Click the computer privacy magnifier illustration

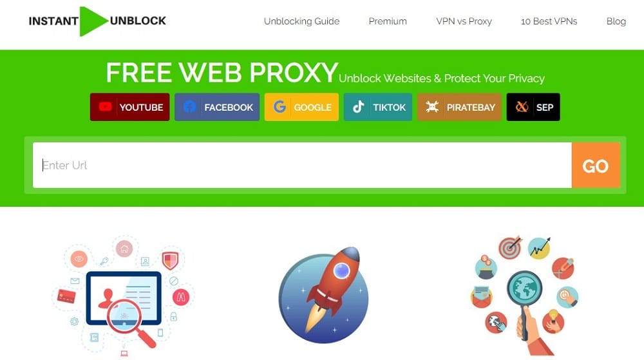click(123, 296)
